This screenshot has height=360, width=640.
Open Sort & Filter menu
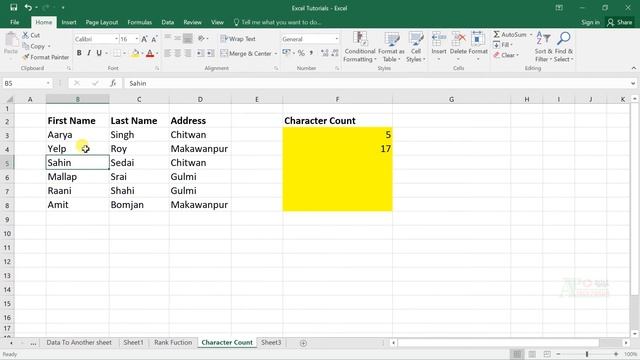click(543, 47)
